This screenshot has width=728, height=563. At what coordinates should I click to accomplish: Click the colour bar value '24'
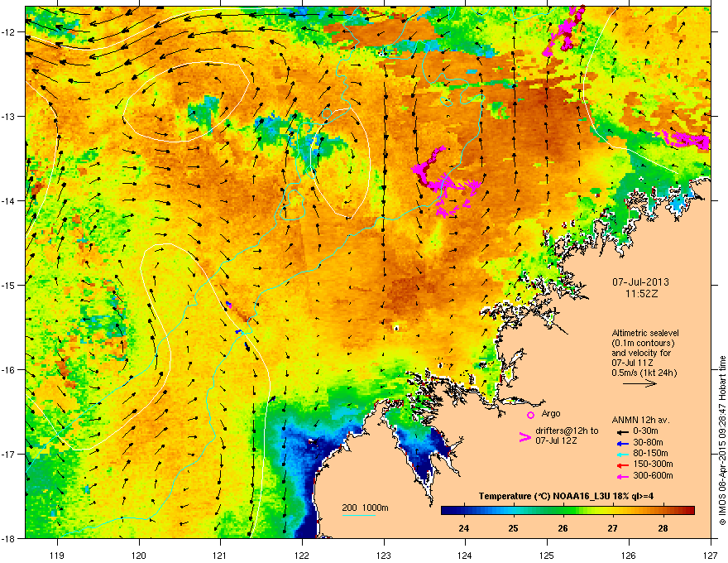463,528
